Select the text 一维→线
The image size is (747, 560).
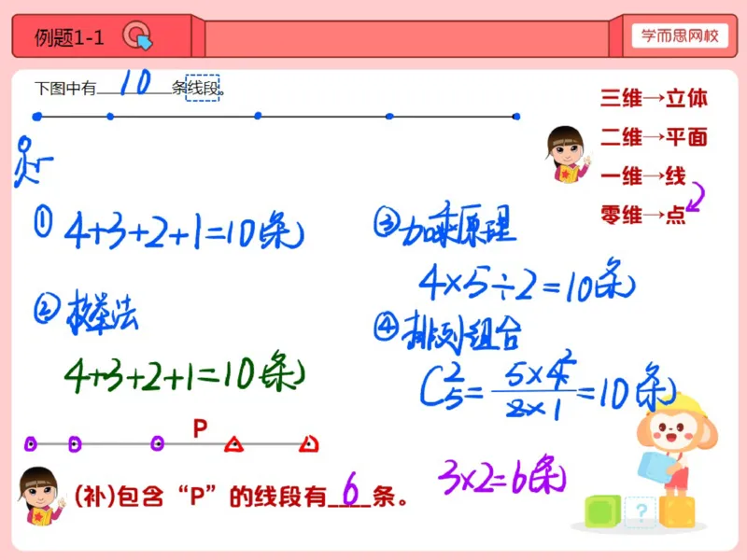point(643,176)
